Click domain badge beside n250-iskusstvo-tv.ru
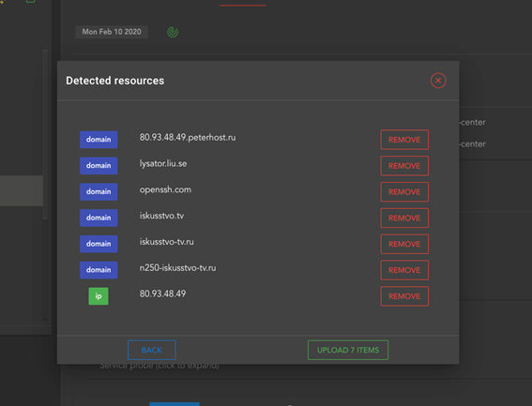 (99, 270)
